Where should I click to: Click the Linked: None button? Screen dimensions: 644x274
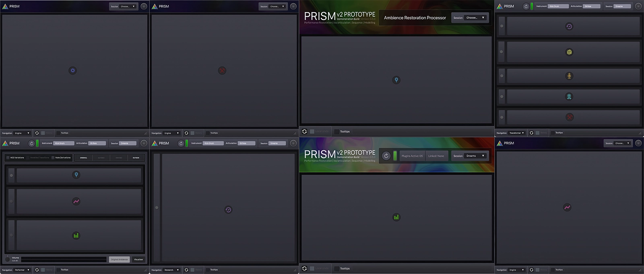coord(436,156)
